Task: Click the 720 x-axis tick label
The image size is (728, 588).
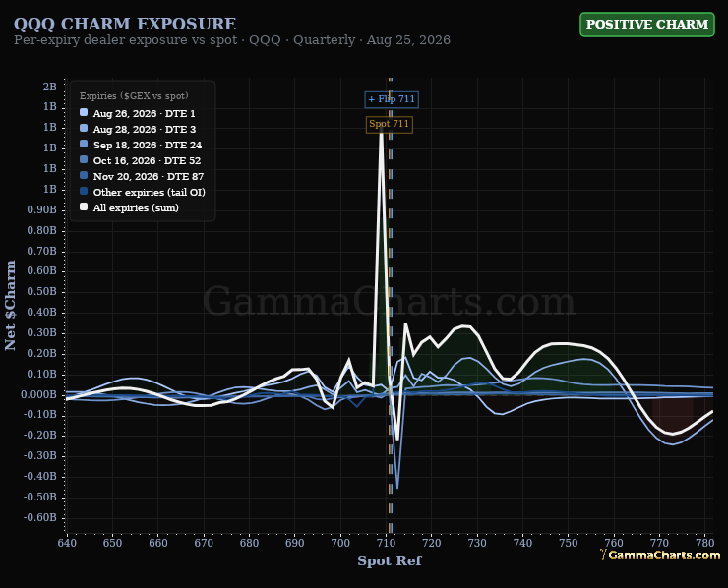Action: pos(431,543)
